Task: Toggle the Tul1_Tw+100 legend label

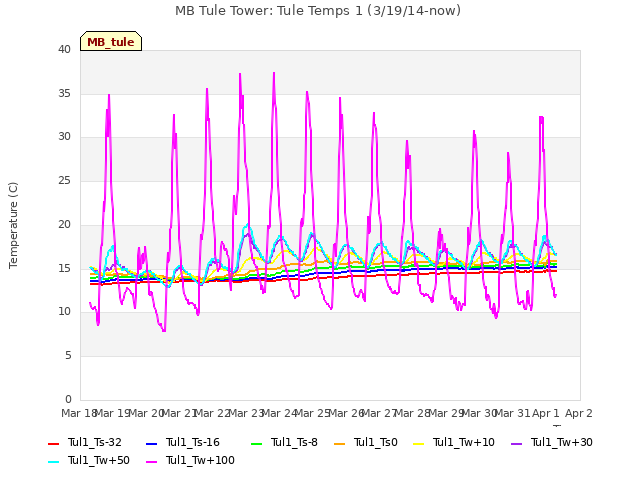Action: click(x=200, y=460)
